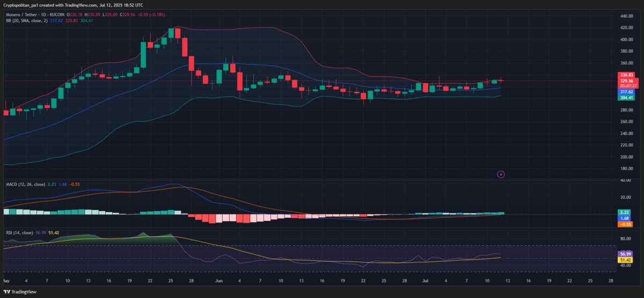The width and height of the screenshot is (644, 298).
Task: Click the 200.00 level on the price axis
Action: [x=627, y=157]
